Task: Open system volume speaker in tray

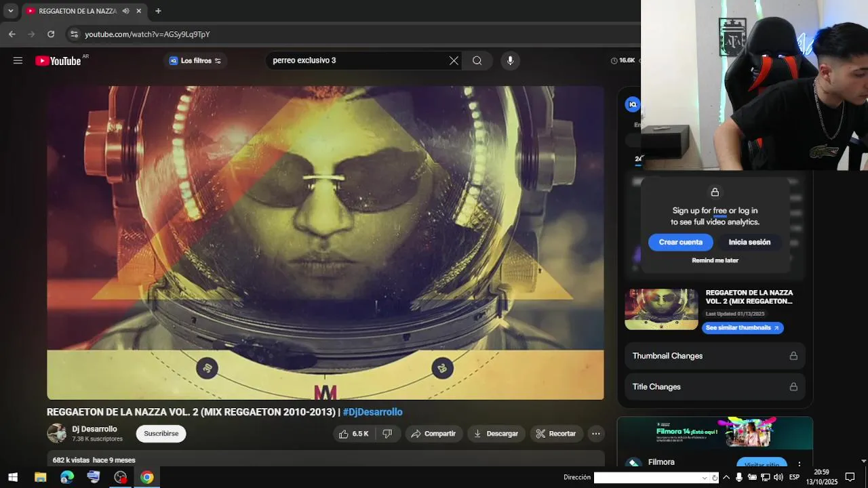Action: 778,477
